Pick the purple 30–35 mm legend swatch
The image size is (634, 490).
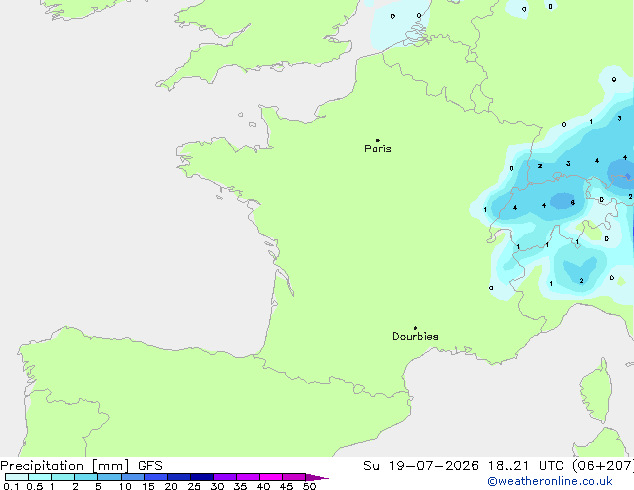[225, 477]
